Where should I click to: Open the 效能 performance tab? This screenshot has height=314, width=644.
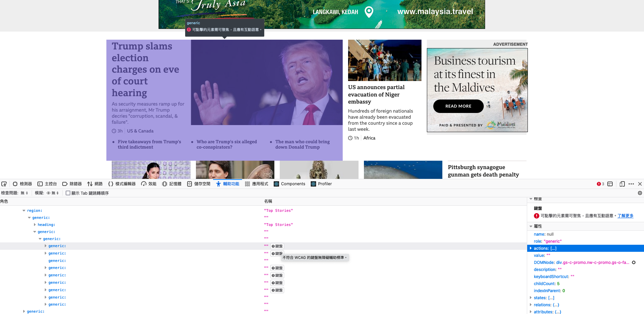coord(149,184)
